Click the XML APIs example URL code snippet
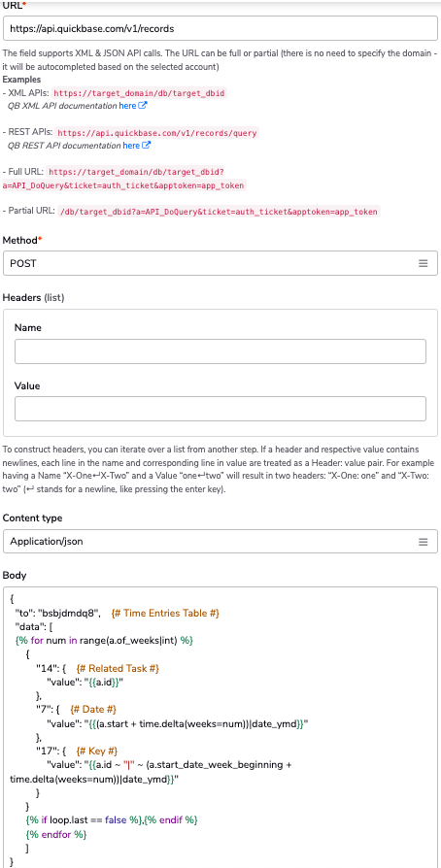Screen dimensions: 441x868 tap(140, 93)
